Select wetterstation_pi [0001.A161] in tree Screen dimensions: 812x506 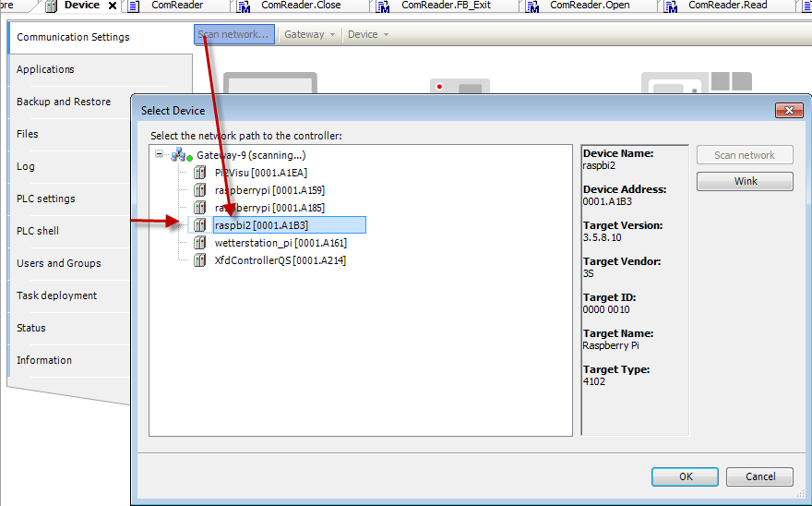pos(281,243)
